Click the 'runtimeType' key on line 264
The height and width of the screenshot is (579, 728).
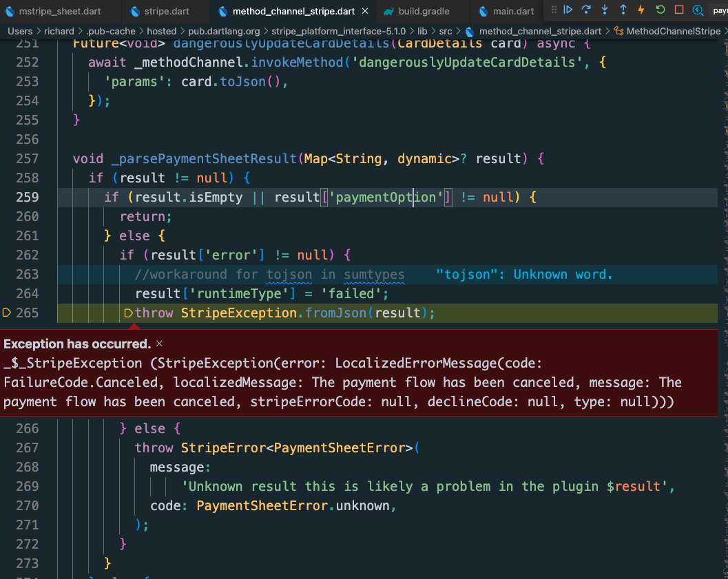[238, 294]
